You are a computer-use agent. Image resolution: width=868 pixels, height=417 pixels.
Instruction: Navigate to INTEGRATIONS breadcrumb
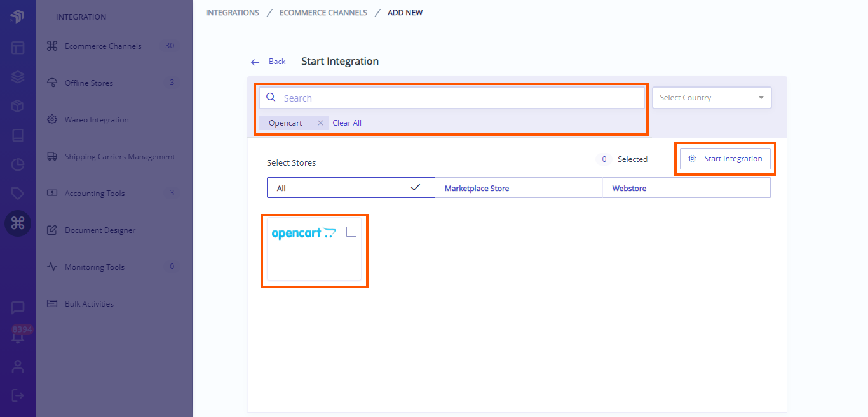click(233, 13)
